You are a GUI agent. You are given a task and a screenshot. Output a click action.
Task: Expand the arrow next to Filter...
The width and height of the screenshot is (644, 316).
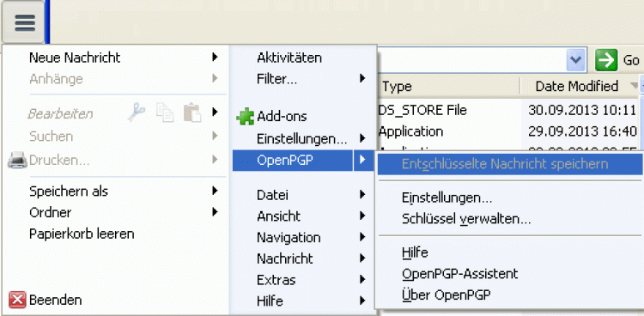click(x=362, y=78)
